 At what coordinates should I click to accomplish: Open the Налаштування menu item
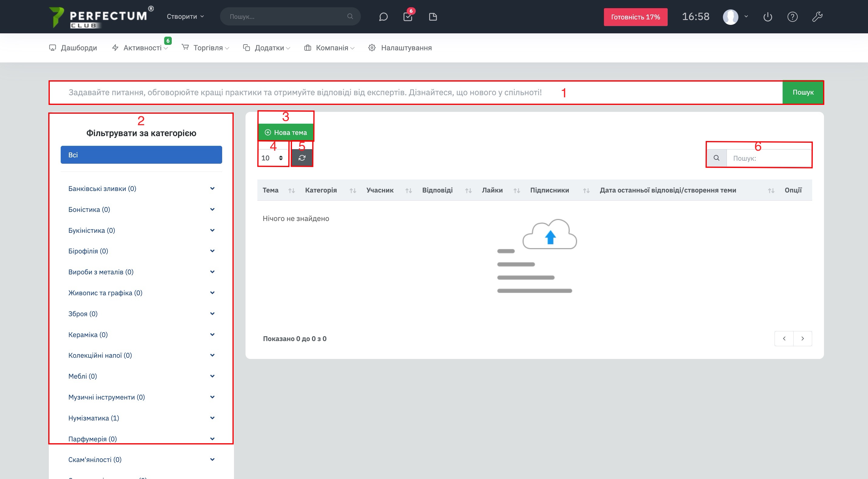tap(406, 48)
